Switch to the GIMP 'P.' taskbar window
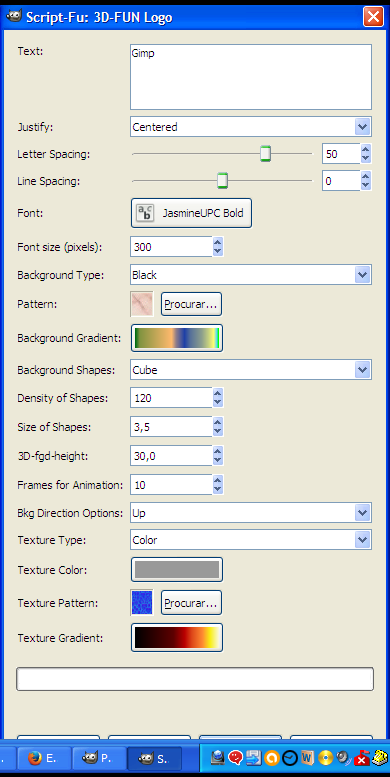Viewport: 390px width, 777px height. [98, 757]
